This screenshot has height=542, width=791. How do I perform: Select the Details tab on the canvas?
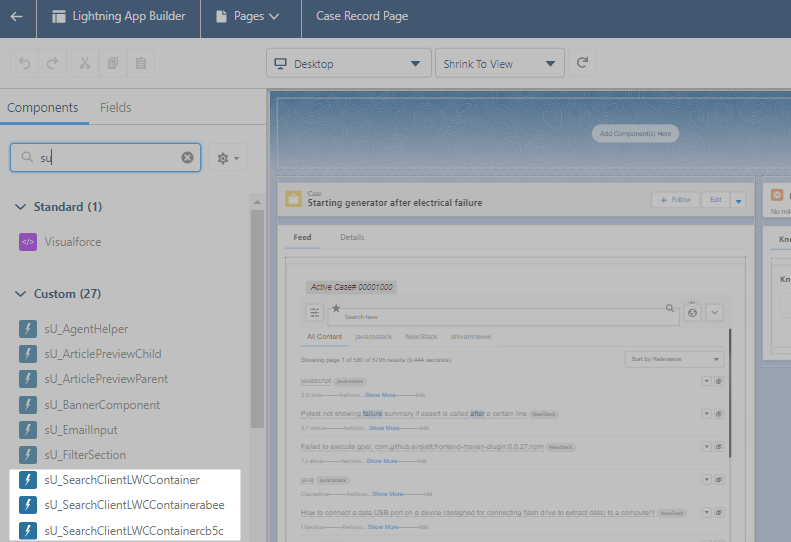coord(352,238)
